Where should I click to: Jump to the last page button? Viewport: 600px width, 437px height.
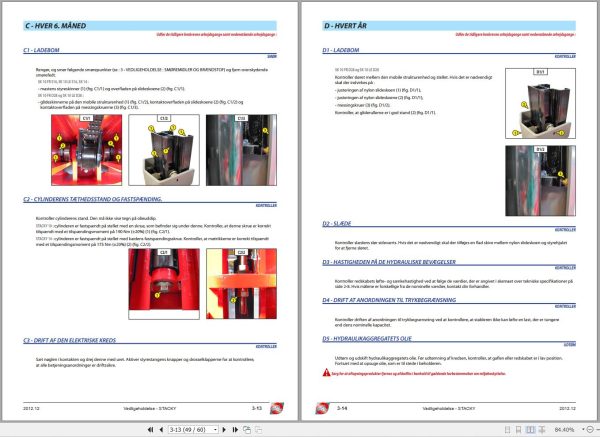235,430
